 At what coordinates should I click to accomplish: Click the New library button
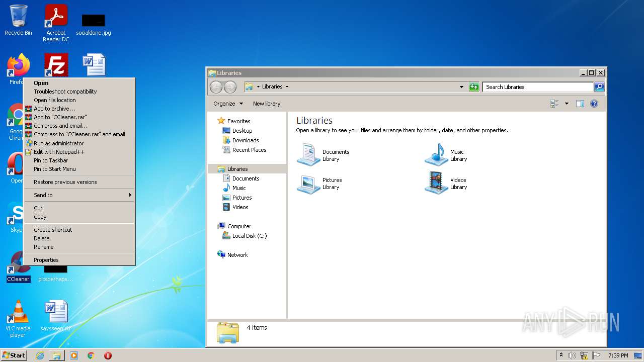point(267,104)
